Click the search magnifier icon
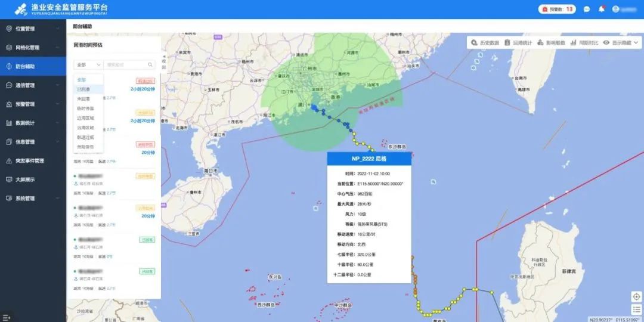Screen dimensions: 644x322 tap(150, 64)
